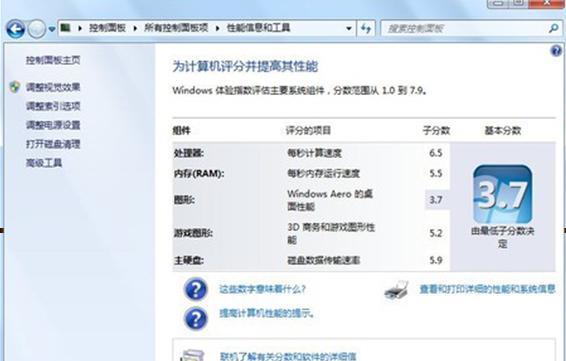The image size is (566, 361).
Task: Select 控制面板 in the breadcrumb
Action: pos(107,28)
